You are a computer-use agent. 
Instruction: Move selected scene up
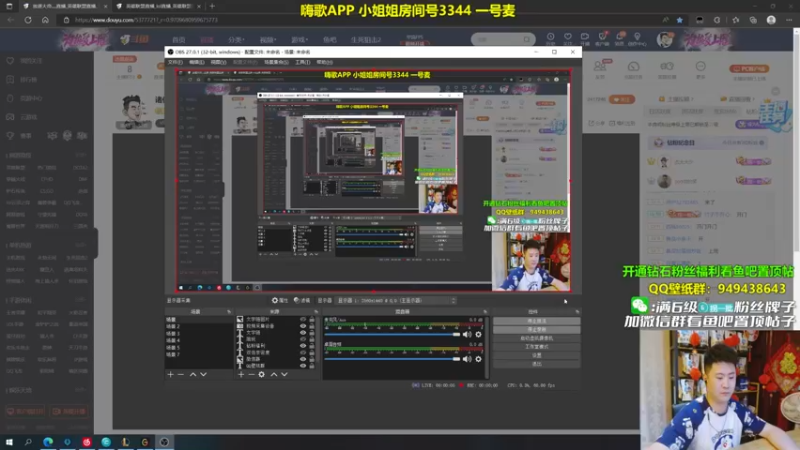193,374
